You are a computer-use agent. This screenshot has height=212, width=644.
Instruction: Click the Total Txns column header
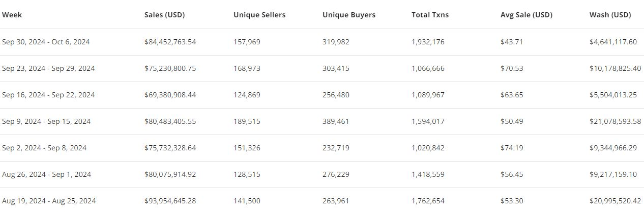point(430,15)
